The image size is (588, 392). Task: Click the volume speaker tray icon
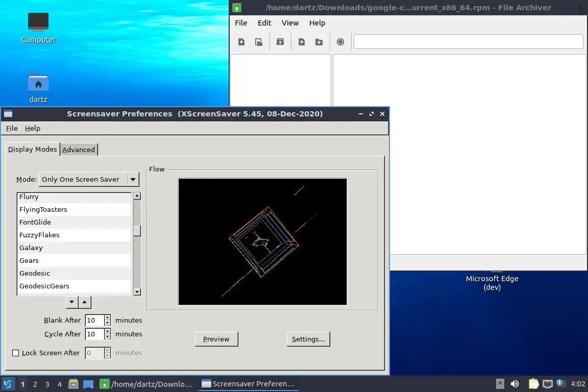pyautogui.click(x=515, y=384)
